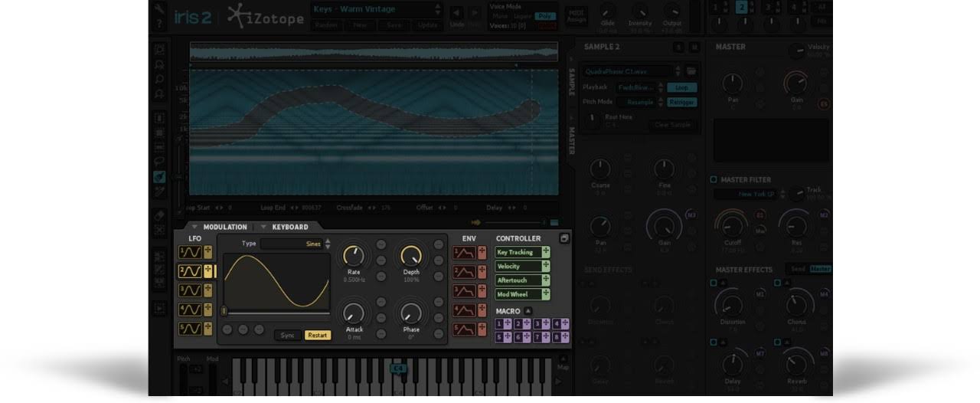Click the MIDI Assign button
Screen dimensions: 980x403
tap(576, 15)
